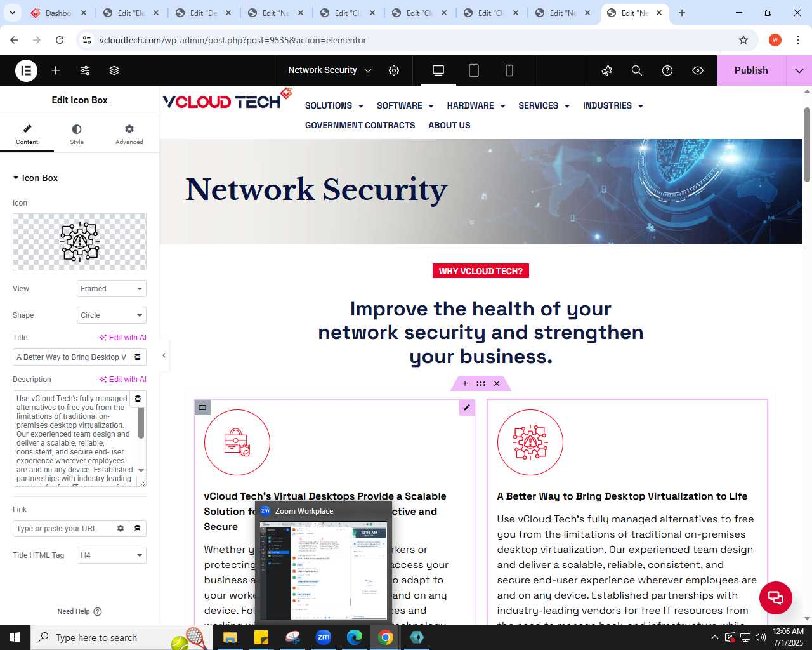
Task: Click the Zoom Workplace preview thumbnail
Action: pyautogui.click(x=324, y=570)
